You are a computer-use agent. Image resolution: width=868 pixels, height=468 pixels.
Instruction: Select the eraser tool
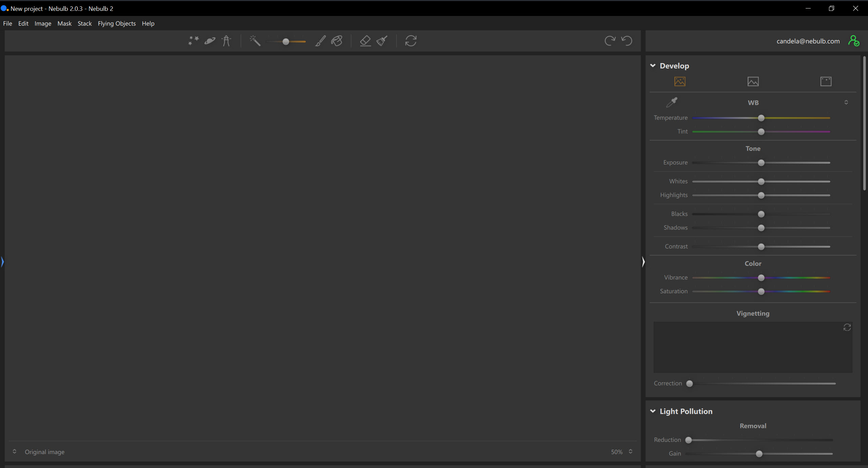tap(365, 41)
